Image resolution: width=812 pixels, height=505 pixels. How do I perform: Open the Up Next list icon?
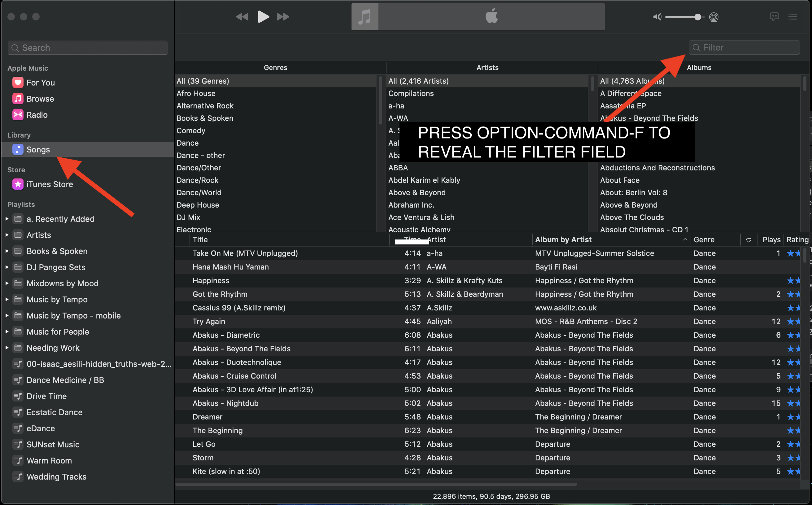(x=792, y=17)
